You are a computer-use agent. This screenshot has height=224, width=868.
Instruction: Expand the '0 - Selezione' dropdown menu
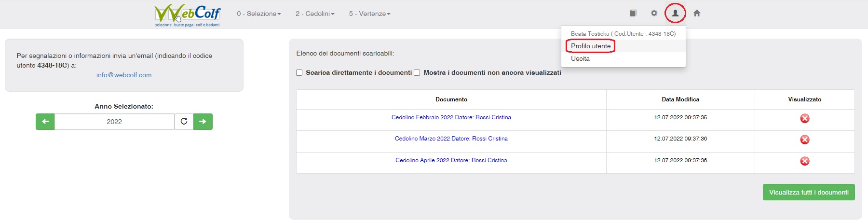tap(258, 14)
